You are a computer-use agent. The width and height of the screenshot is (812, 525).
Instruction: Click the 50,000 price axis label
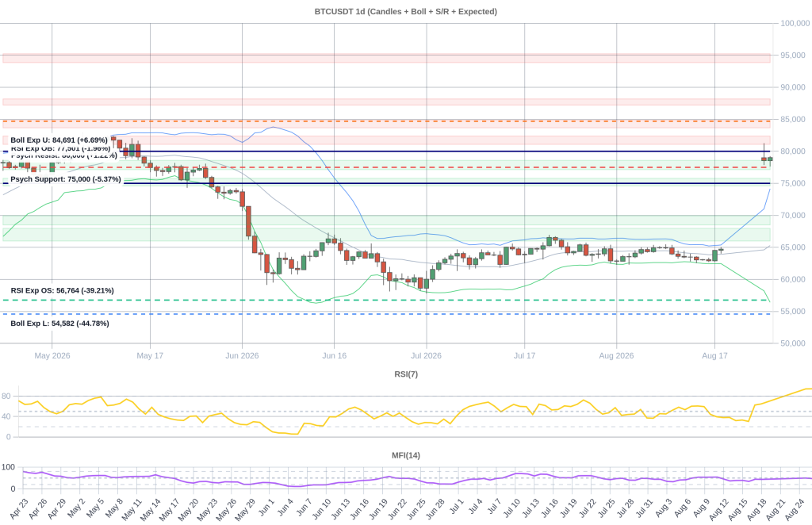click(793, 343)
